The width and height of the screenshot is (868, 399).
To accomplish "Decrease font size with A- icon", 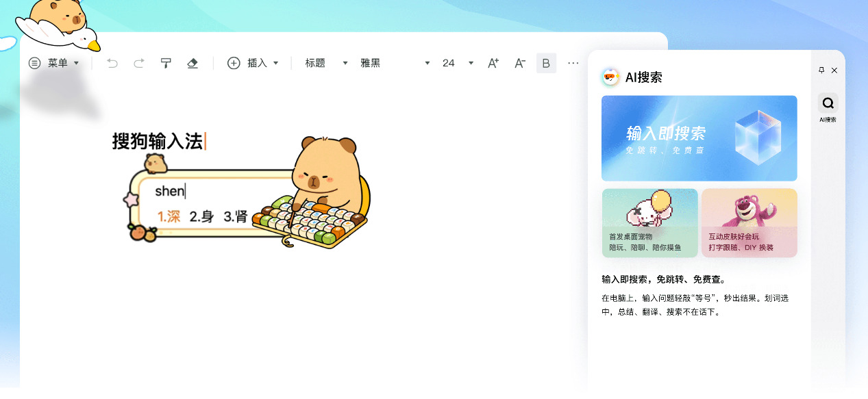I will click(x=520, y=63).
